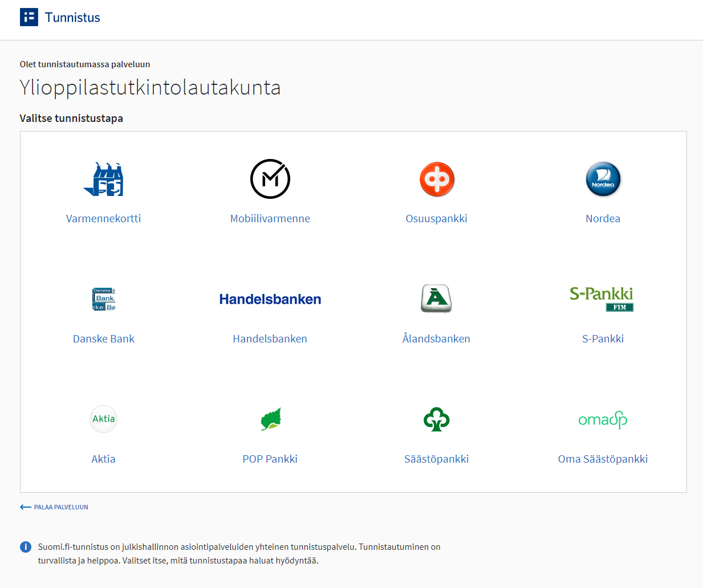This screenshot has height=588, width=703.
Task: Click the Oma Säästöpankki text link
Action: pyautogui.click(x=603, y=459)
